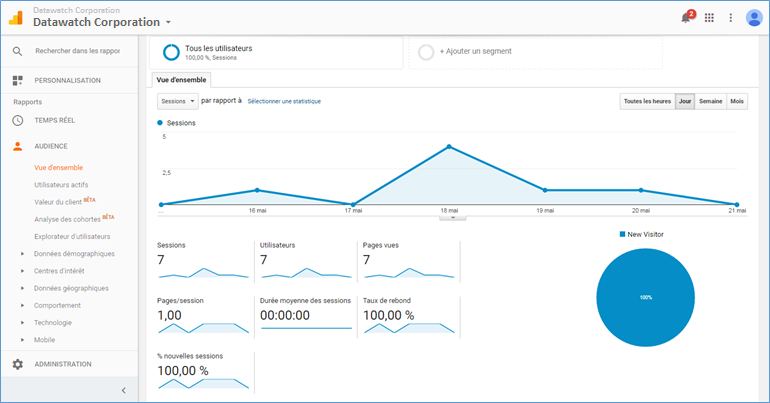Open Utilisateurs actifs report
This screenshot has height=403, width=770.
tap(61, 185)
